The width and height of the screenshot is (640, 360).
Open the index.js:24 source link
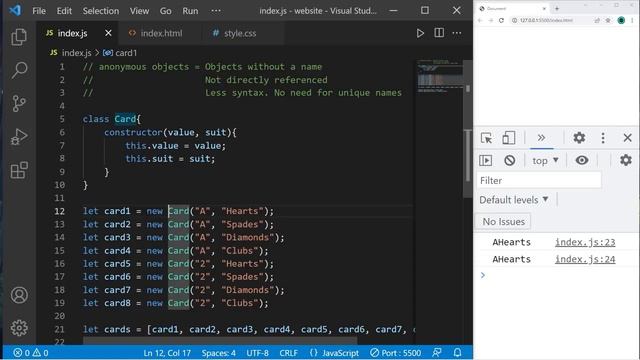[585, 259]
